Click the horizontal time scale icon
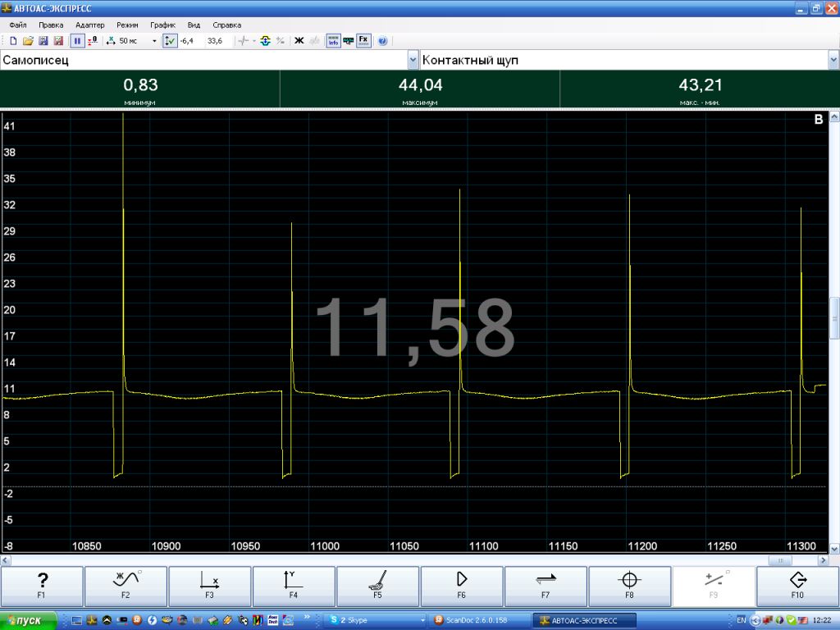The height and width of the screenshot is (630, 840). tap(111, 41)
